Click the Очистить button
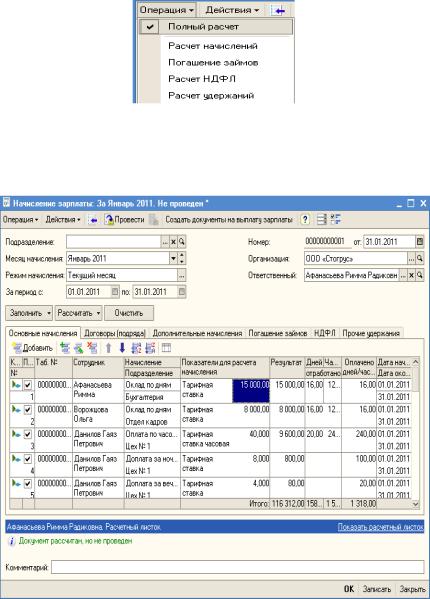 click(x=129, y=313)
